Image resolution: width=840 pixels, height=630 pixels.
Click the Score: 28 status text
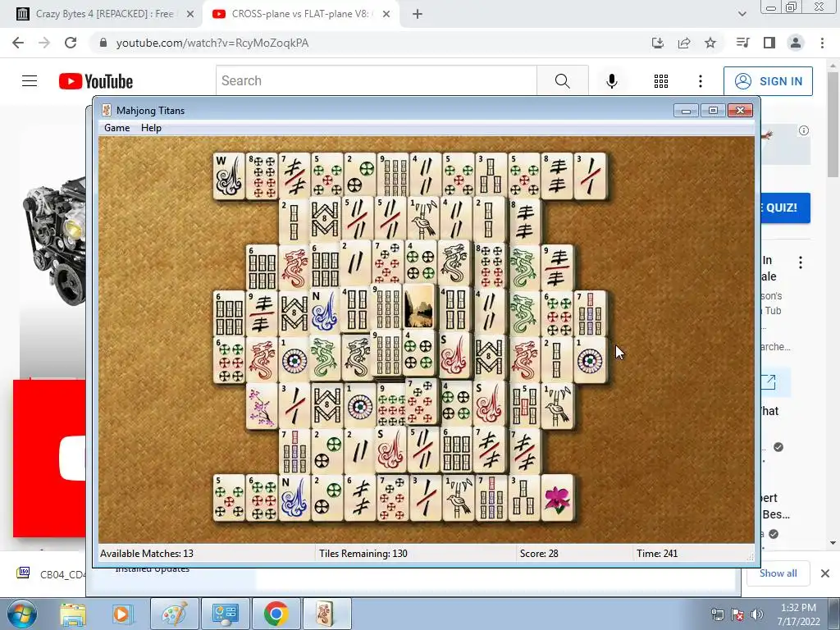click(539, 554)
